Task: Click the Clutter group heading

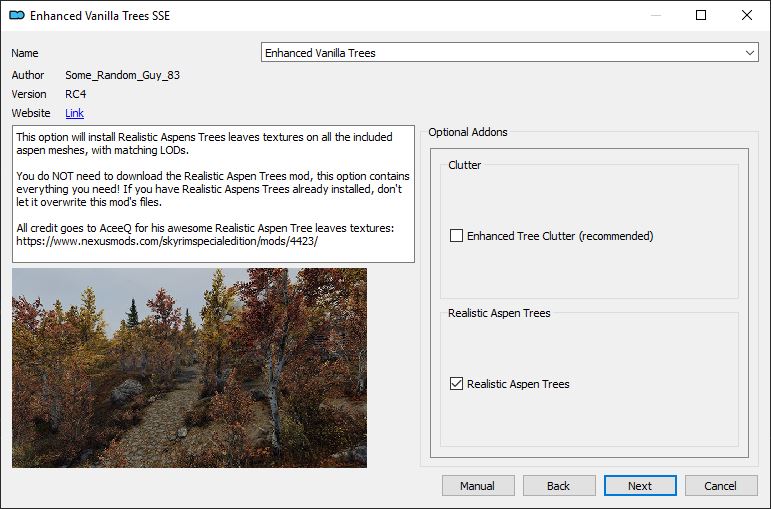Action: click(x=465, y=165)
